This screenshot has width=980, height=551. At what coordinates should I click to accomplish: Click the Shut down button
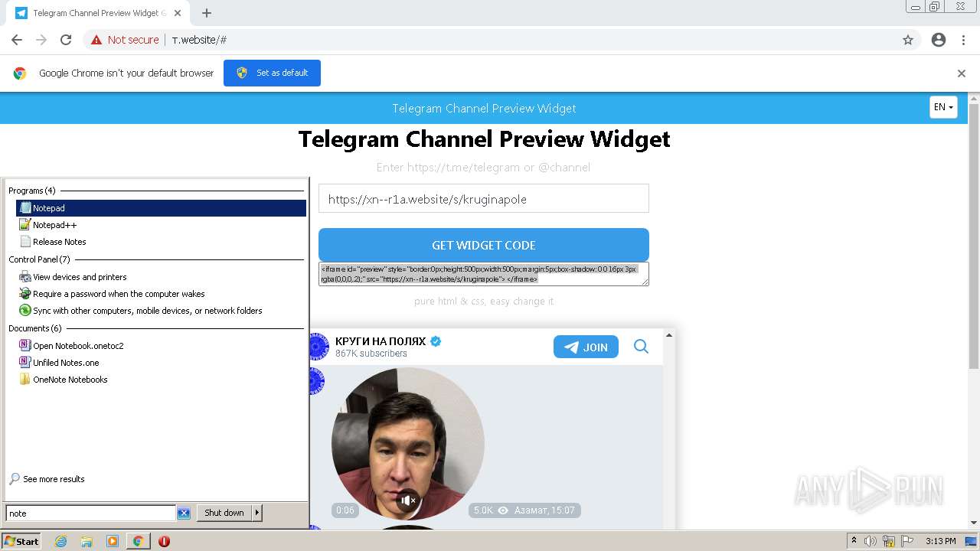coord(224,513)
